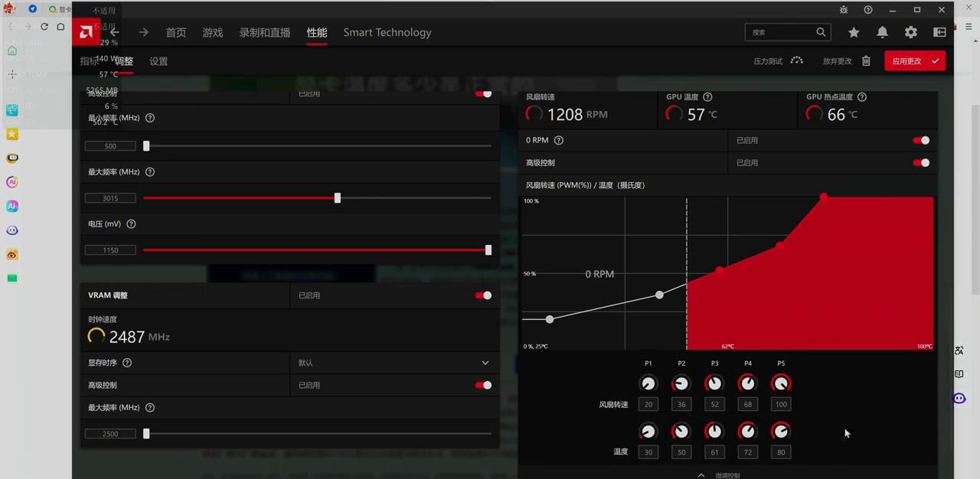Image resolution: width=980 pixels, height=479 pixels.
Task: Switch to the 游戏 tab
Action: (213, 32)
